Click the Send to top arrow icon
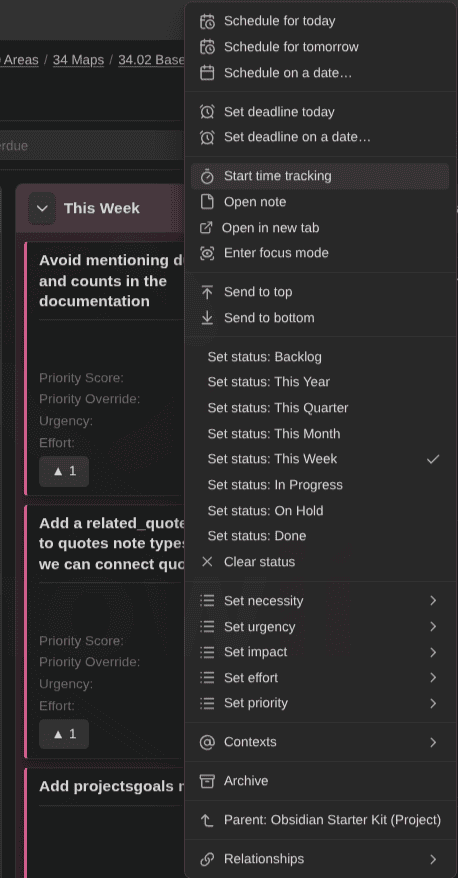This screenshot has height=878, width=458. (x=207, y=292)
